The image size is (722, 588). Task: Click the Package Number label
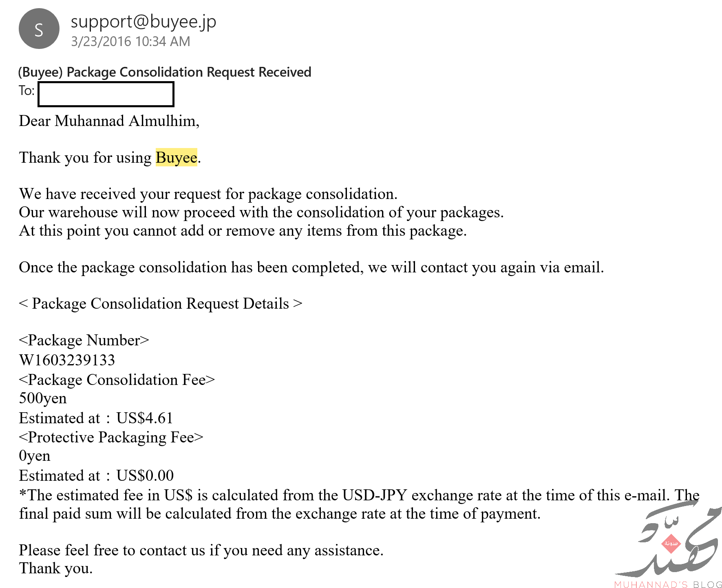click(x=84, y=340)
